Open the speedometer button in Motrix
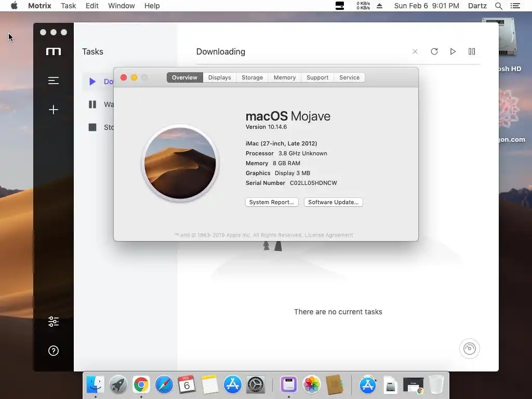 click(x=470, y=349)
